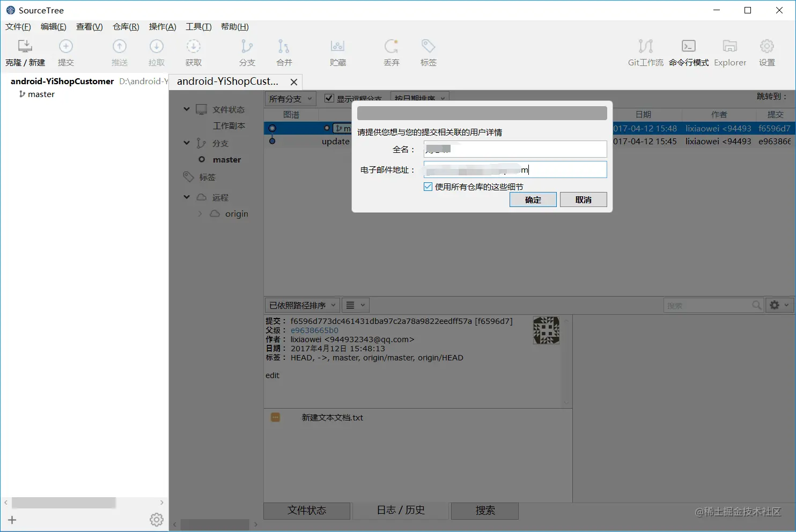Switch to the 文件状态 bottom tab

pos(307,511)
